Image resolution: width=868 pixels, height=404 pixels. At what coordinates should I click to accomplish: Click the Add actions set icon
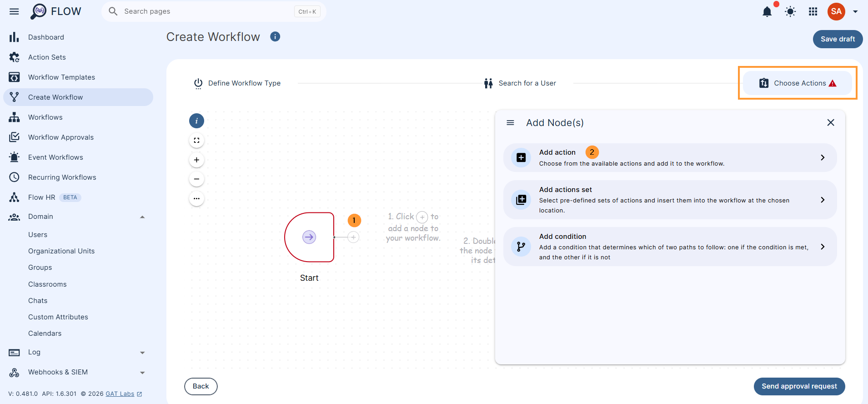[x=521, y=200]
